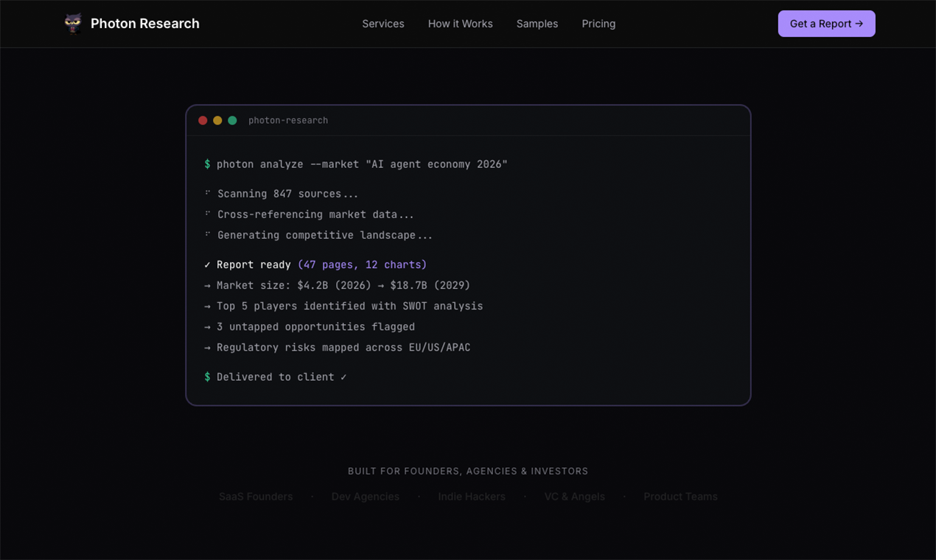Viewport: 936px width, 560px height.
Task: Click the arrow beside "Top 5 players identified"
Action: [x=206, y=306]
